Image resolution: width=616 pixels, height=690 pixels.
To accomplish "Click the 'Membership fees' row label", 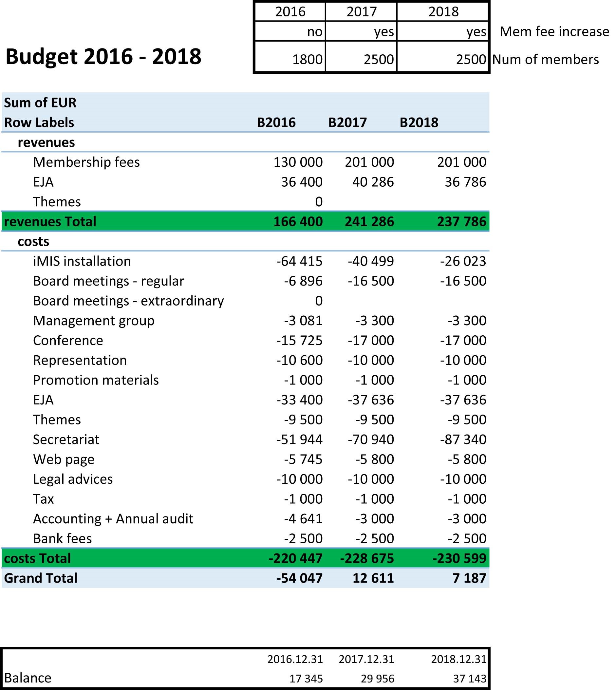I will click(86, 162).
